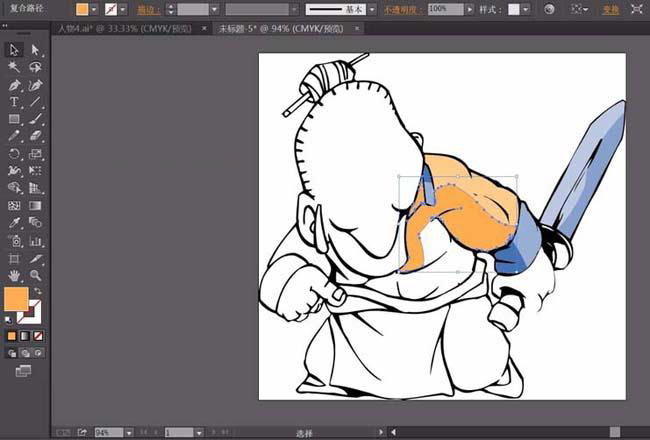
Task: Open artboard navigation dropdown
Action: pos(199,433)
